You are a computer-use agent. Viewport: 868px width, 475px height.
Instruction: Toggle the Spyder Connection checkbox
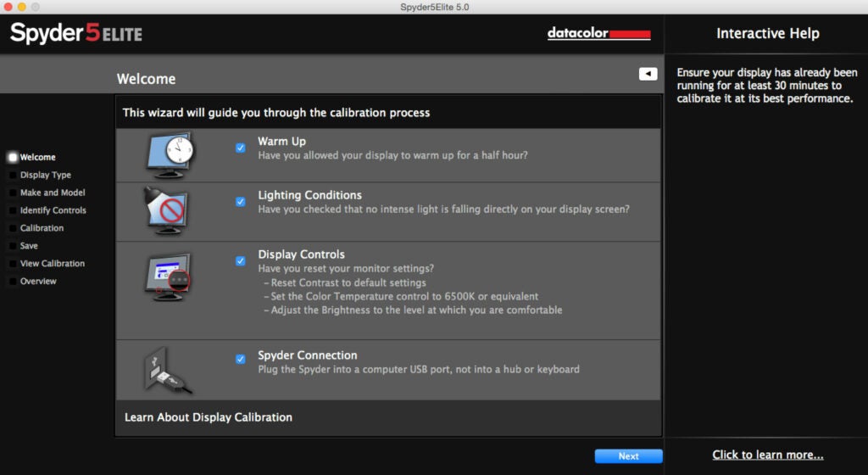tap(240, 359)
